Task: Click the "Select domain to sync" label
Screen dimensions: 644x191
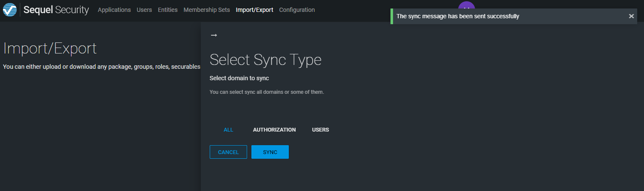Action: (x=239, y=78)
